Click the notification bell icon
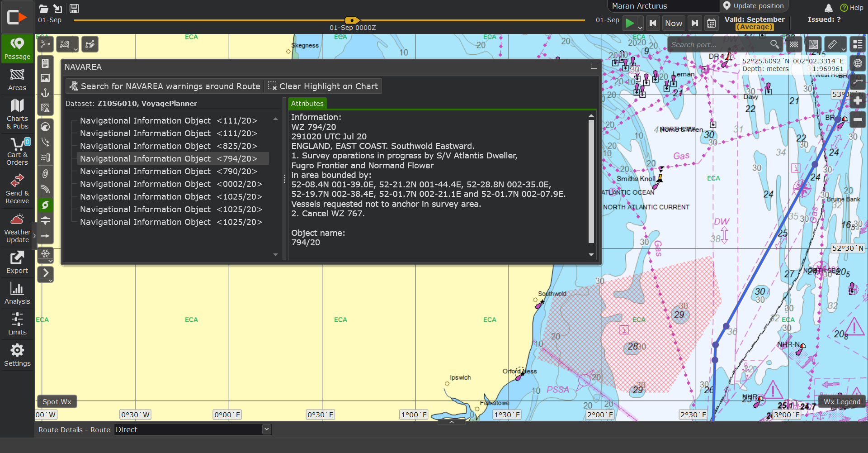 828,8
